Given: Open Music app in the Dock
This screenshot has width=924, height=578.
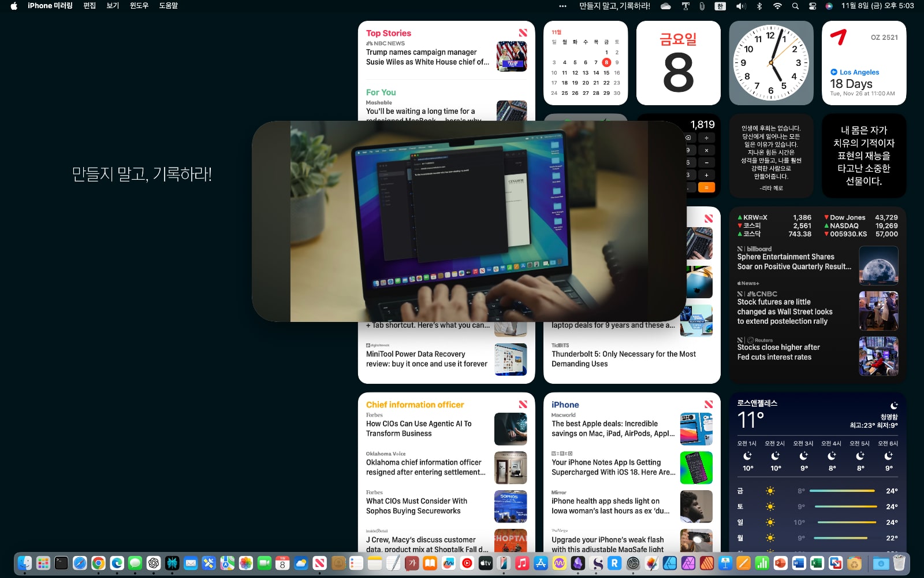Looking at the screenshot, I should coord(522,563).
